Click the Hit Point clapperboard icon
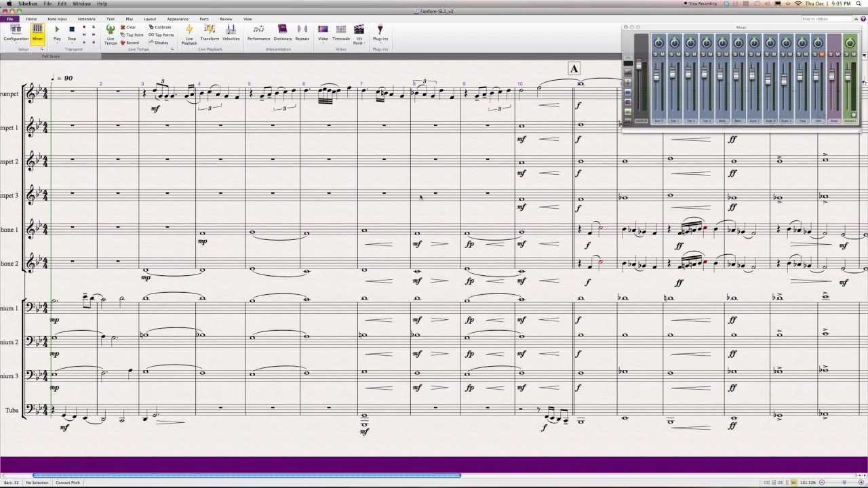Screen dimensions: 868x488 point(359,29)
